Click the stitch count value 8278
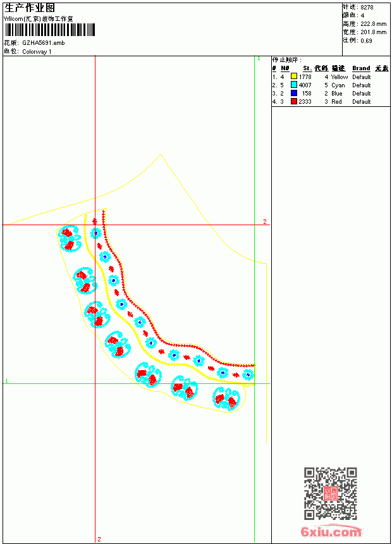The image size is (392, 544). point(367,7)
